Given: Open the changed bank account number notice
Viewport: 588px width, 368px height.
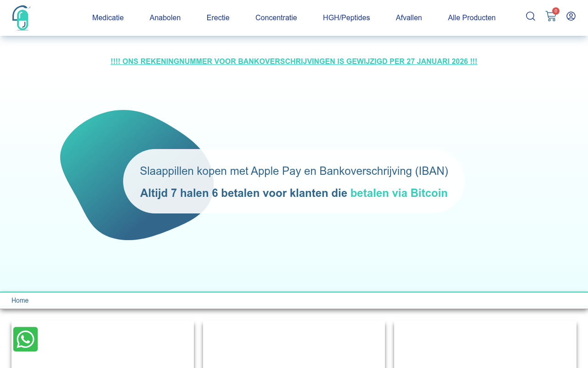Looking at the screenshot, I should tap(294, 61).
